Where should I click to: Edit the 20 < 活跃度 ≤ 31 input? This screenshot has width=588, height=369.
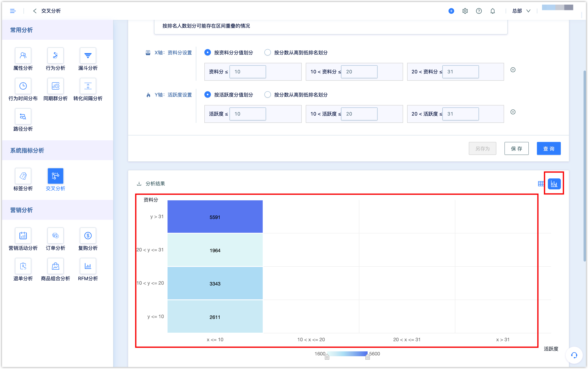pyautogui.click(x=461, y=114)
